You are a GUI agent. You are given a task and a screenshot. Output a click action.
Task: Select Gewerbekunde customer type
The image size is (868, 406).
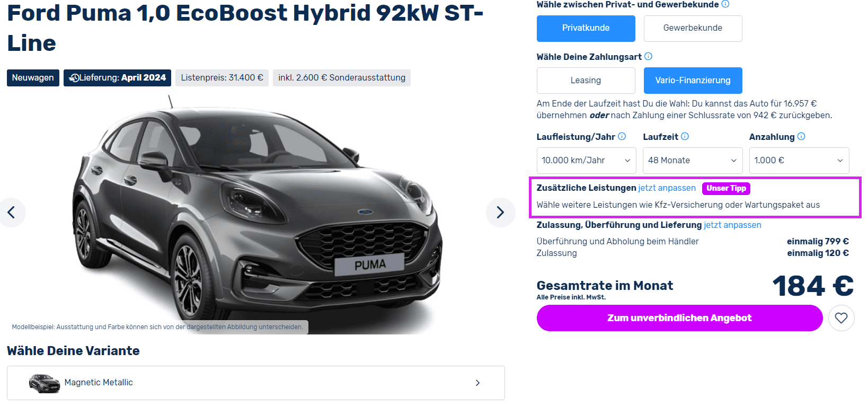tap(693, 28)
